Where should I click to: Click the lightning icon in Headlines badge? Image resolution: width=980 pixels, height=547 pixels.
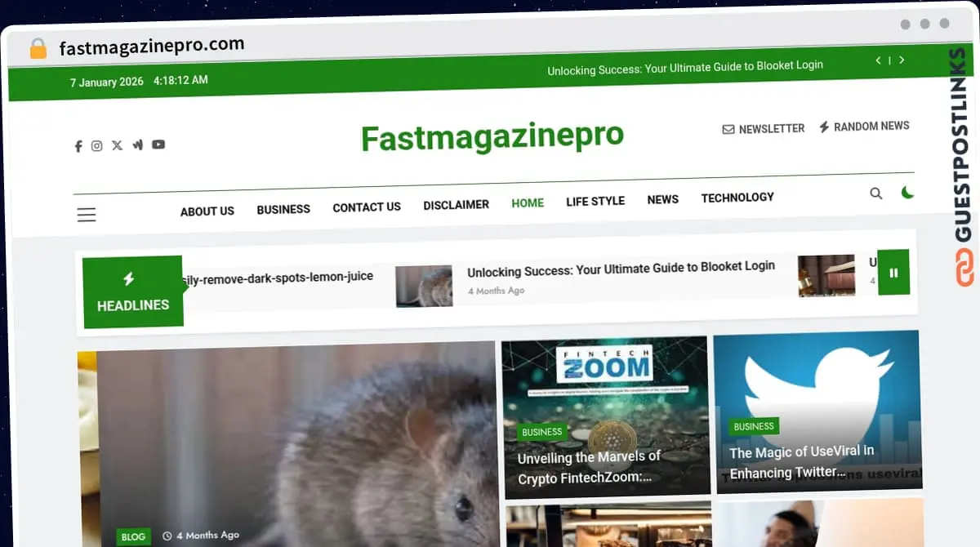(x=128, y=279)
